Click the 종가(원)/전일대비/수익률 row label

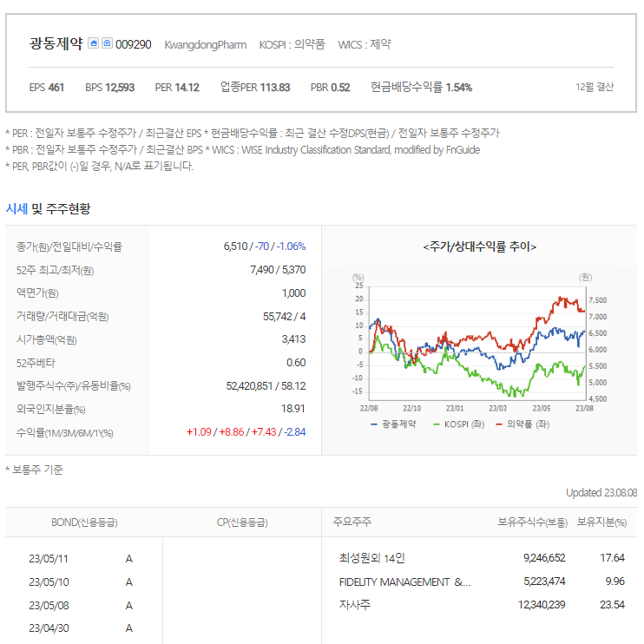coord(69,246)
